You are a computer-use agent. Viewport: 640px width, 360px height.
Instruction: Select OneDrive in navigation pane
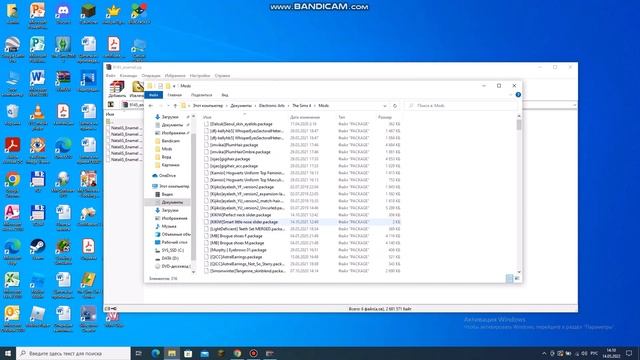pos(167,176)
